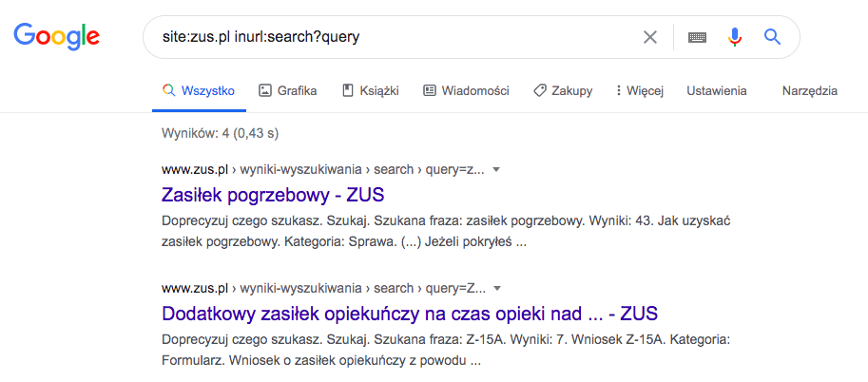The image size is (868, 382).
Task: Start voice search with microphone icon
Action: click(734, 38)
